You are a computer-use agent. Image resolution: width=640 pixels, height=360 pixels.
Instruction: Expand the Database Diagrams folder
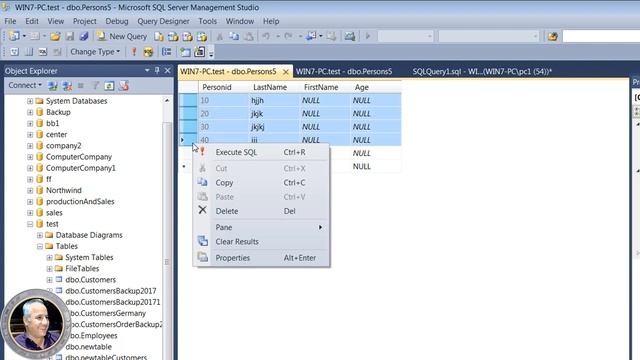pyautogui.click(x=40, y=236)
